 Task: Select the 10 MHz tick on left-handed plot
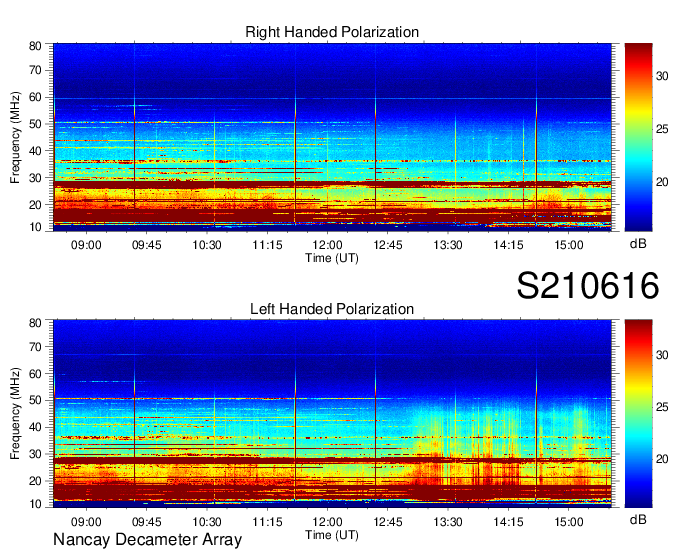pyautogui.click(x=35, y=504)
